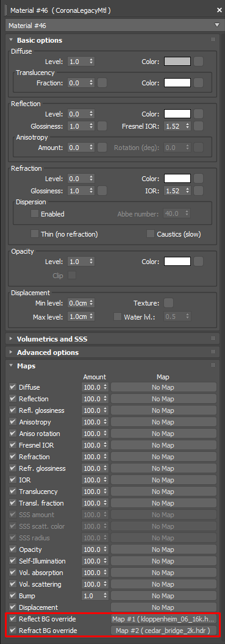The width and height of the screenshot is (225, 644).
Task: Click the Diffuse color map slot button
Action: pos(199,62)
